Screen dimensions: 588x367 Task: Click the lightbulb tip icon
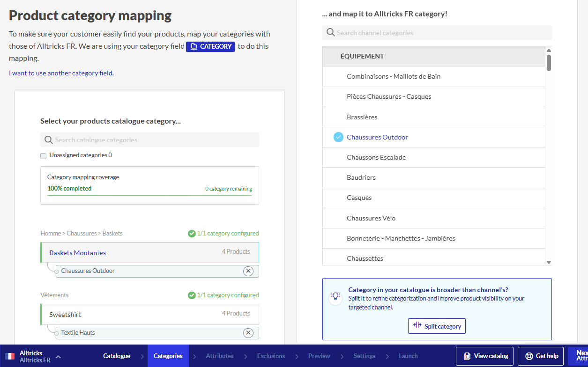[x=335, y=296]
